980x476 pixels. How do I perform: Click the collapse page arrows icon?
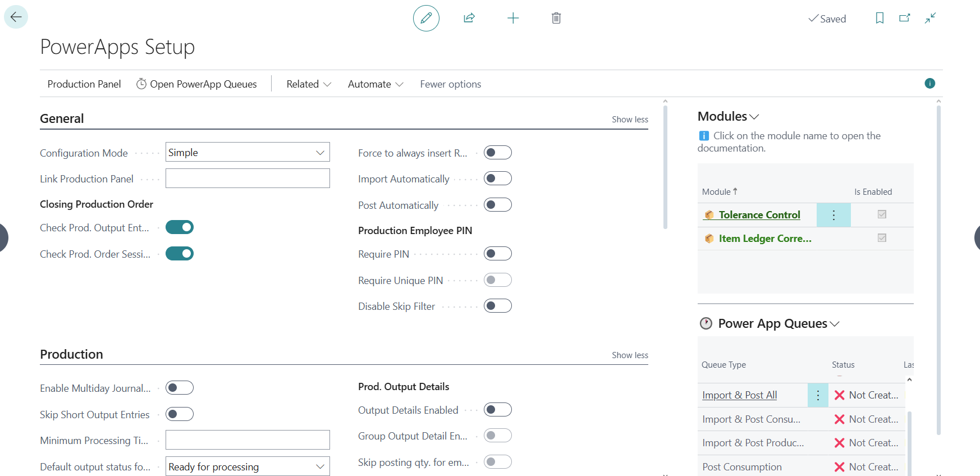(x=931, y=18)
